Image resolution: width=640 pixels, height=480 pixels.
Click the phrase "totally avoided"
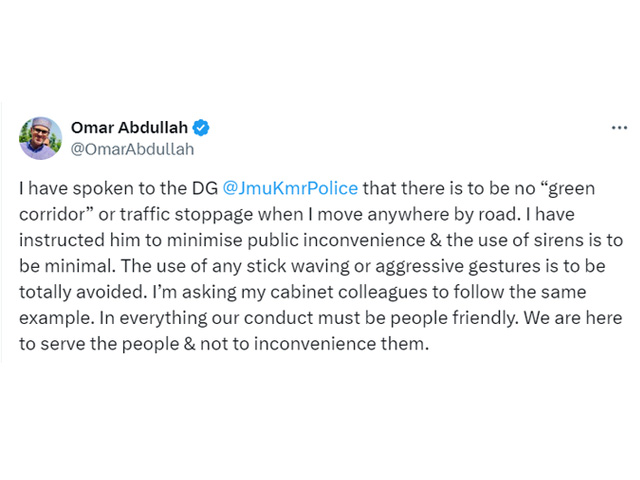(x=82, y=292)
